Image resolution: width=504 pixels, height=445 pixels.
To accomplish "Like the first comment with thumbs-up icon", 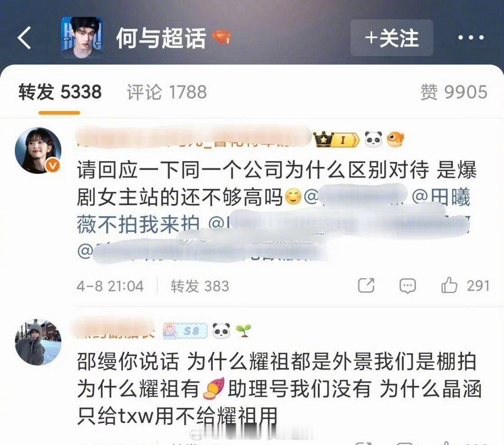I will pos(449,285).
